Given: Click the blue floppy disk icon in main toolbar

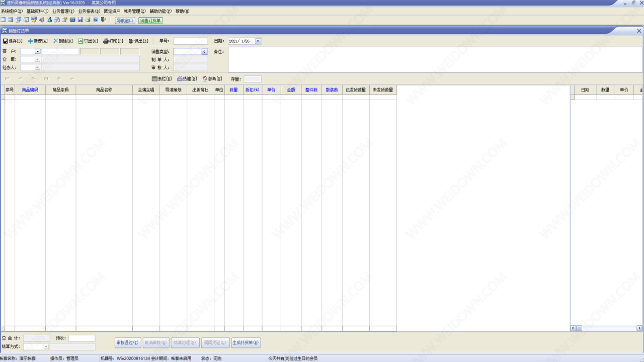Looking at the screenshot, I should point(80,20).
